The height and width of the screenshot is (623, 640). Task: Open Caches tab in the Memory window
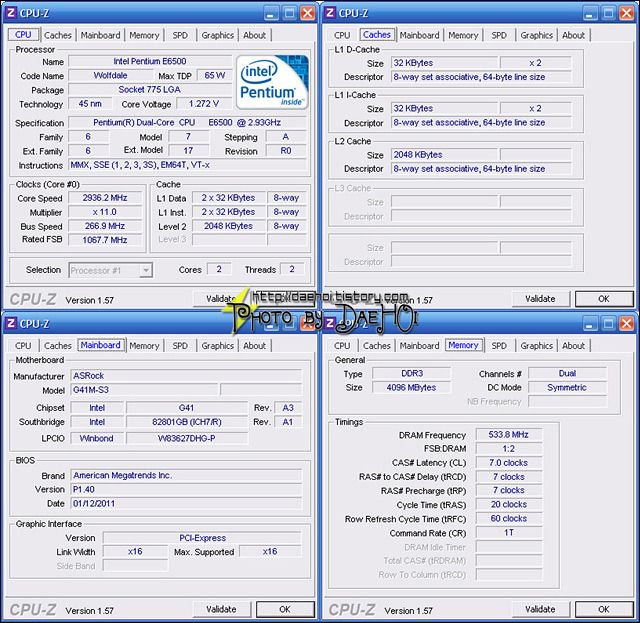377,346
